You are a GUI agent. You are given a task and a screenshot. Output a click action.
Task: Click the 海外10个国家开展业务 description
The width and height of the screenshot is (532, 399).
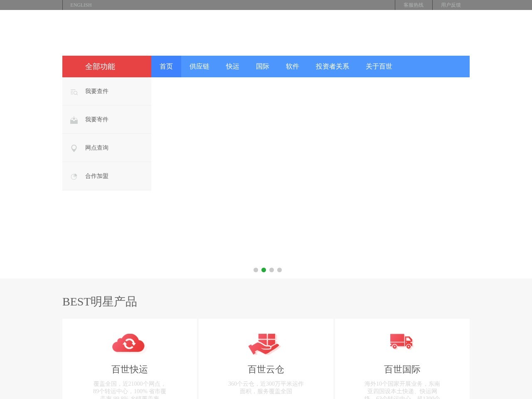click(x=402, y=390)
